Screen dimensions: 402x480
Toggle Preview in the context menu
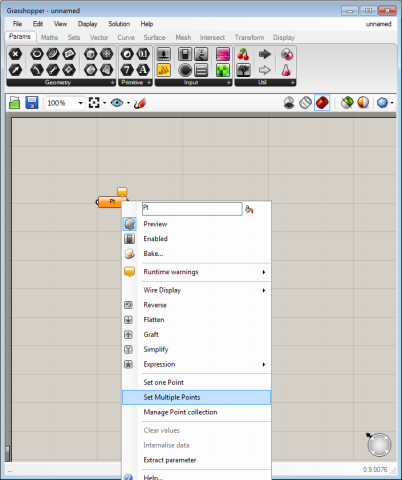tap(197, 224)
